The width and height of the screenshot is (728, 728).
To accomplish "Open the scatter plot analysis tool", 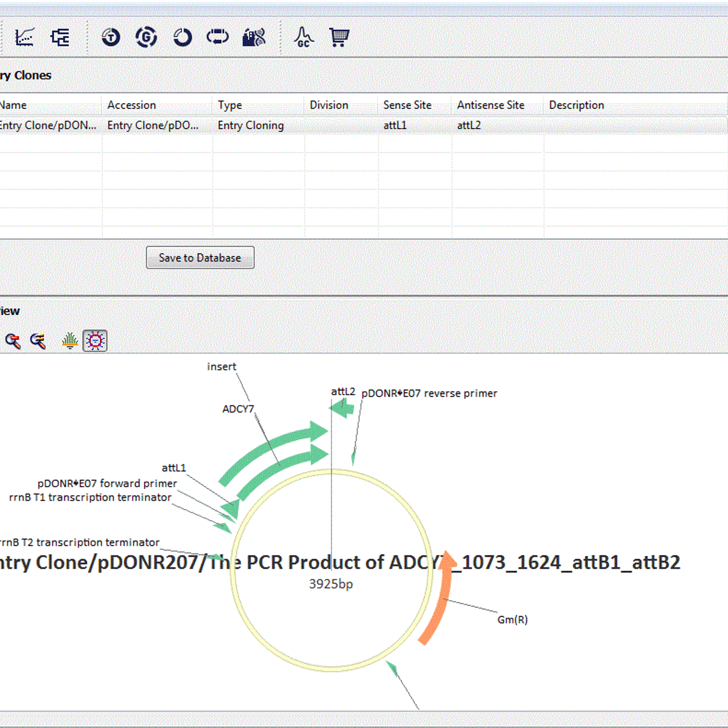I will pos(25,37).
